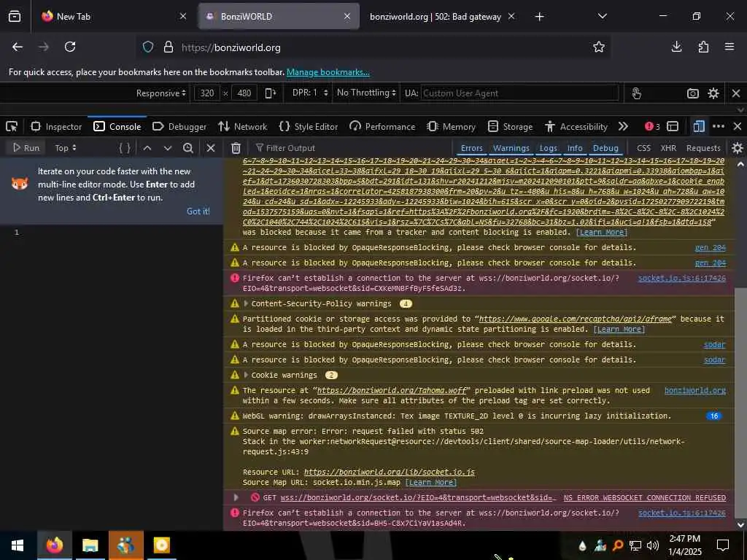Screen dimensions: 747x560
Task: Switch to the Network tab
Action: 243,127
